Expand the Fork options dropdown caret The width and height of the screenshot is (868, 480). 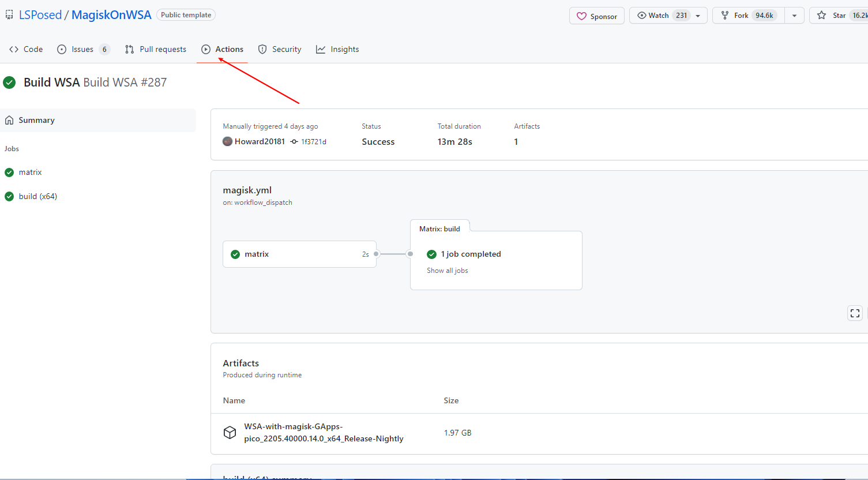[x=794, y=16]
